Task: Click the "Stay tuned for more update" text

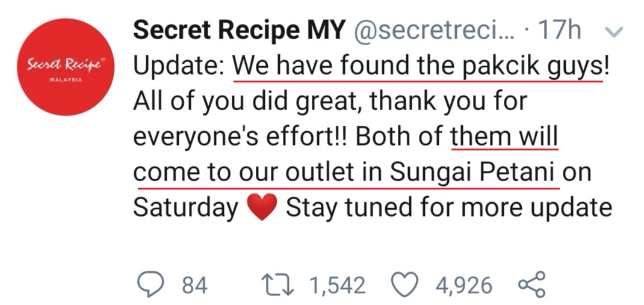Action: [x=448, y=208]
